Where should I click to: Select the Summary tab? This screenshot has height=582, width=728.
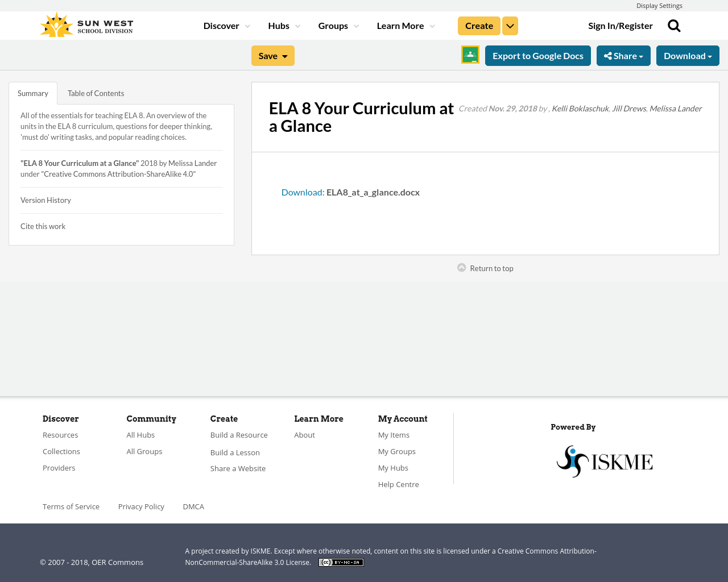[x=32, y=92]
